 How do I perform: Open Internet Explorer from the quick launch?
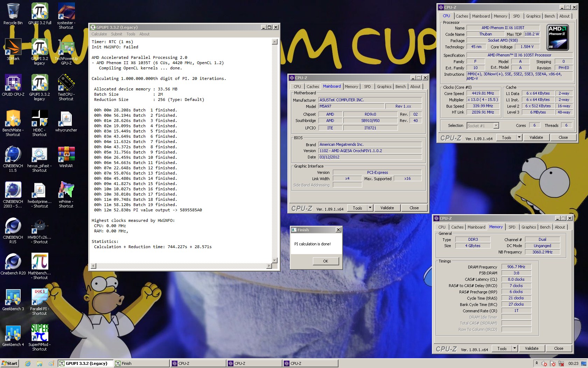tap(28, 363)
